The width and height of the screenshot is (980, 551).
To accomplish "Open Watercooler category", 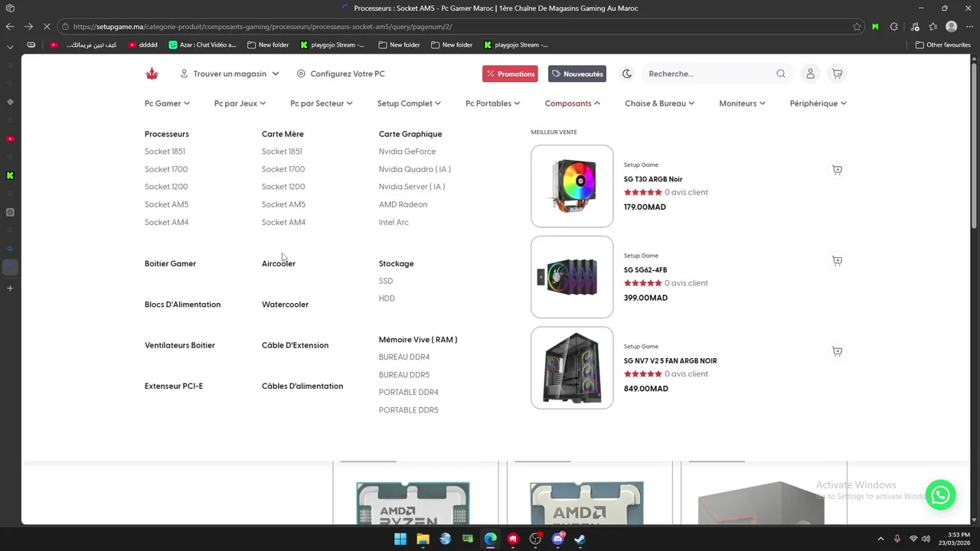I will click(x=285, y=305).
